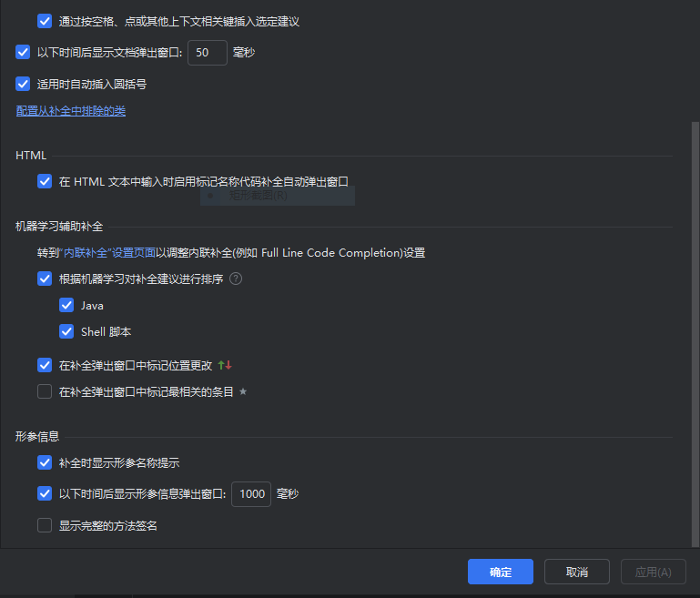Screen dimensions: 700x598
Task: Toggle 以下时间后显示文档弹出窗口 checkbox
Action: coord(23,52)
